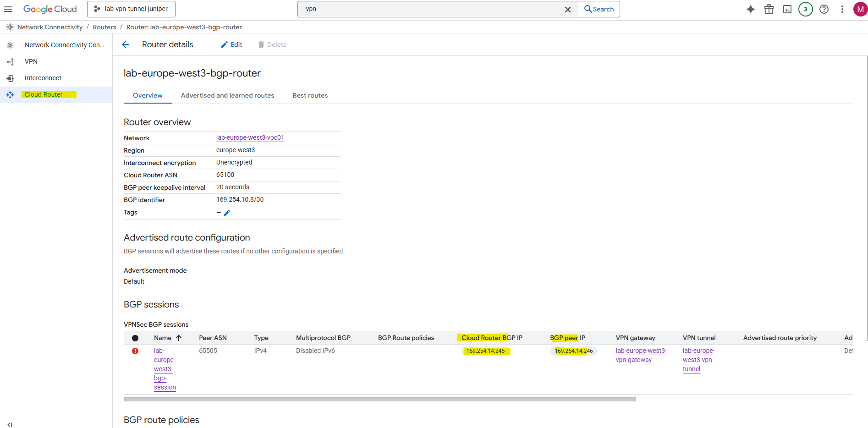Click the Type column header
Screen dimensions: 868x428
coord(261,338)
